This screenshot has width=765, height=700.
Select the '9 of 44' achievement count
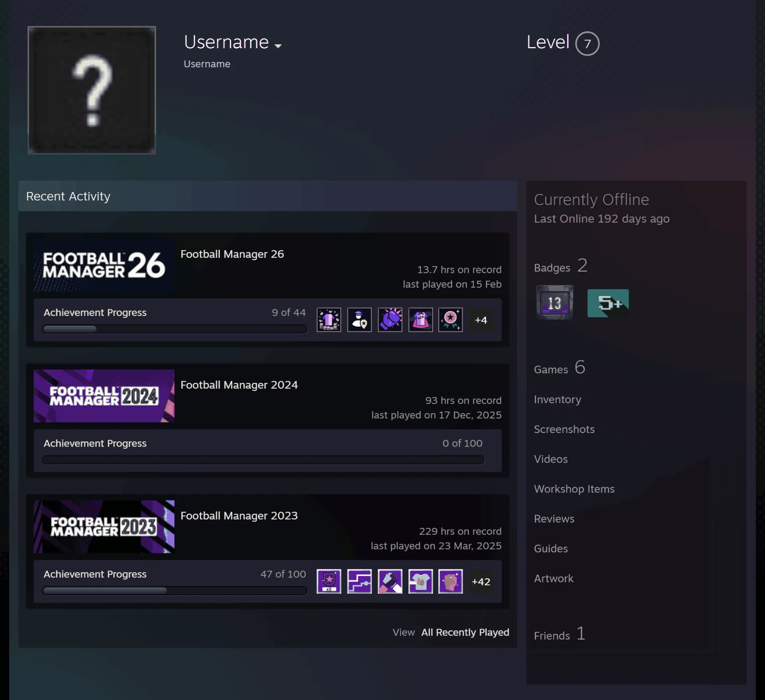pyautogui.click(x=289, y=312)
